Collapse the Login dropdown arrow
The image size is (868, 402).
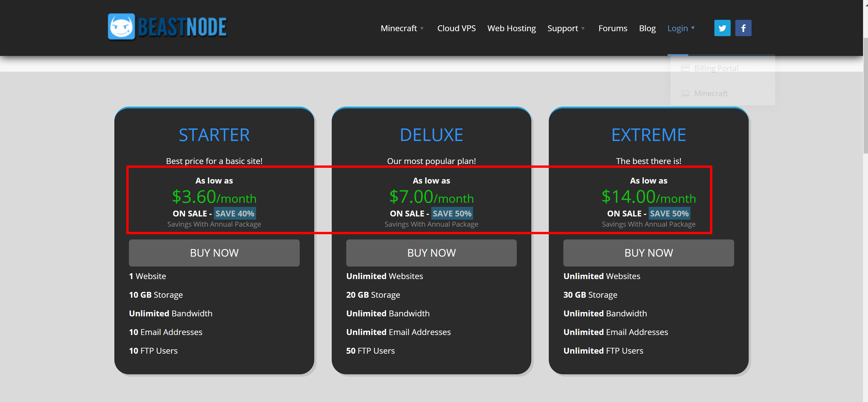tap(693, 28)
